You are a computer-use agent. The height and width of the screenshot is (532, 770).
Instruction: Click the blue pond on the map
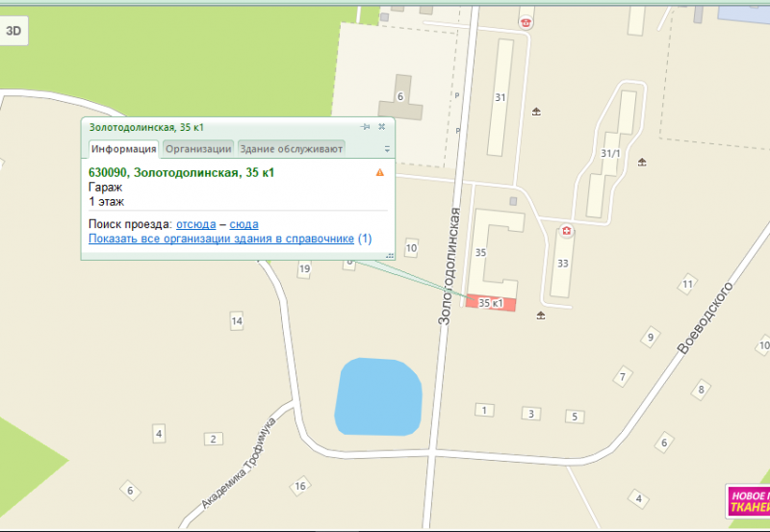[x=378, y=396]
